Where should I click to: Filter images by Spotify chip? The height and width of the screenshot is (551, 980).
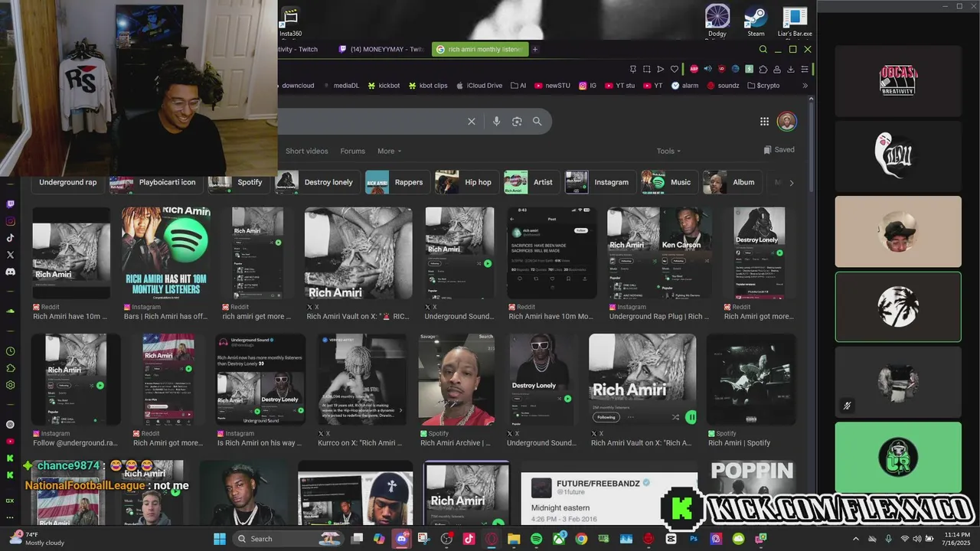[x=239, y=182]
